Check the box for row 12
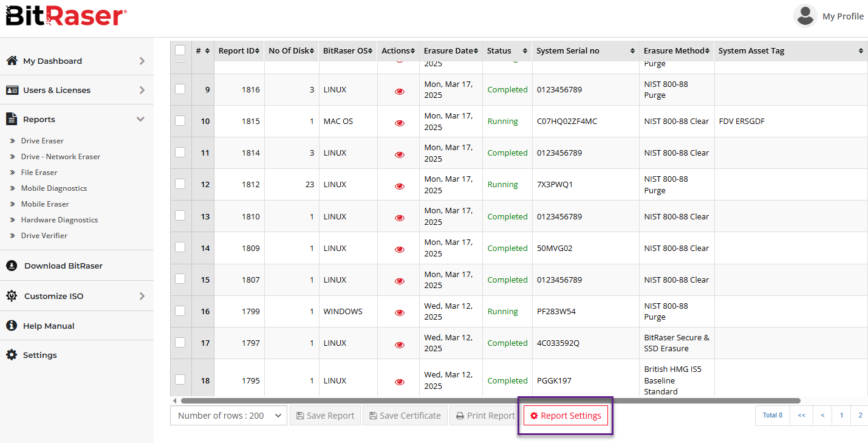The image size is (868, 443). coord(180,184)
